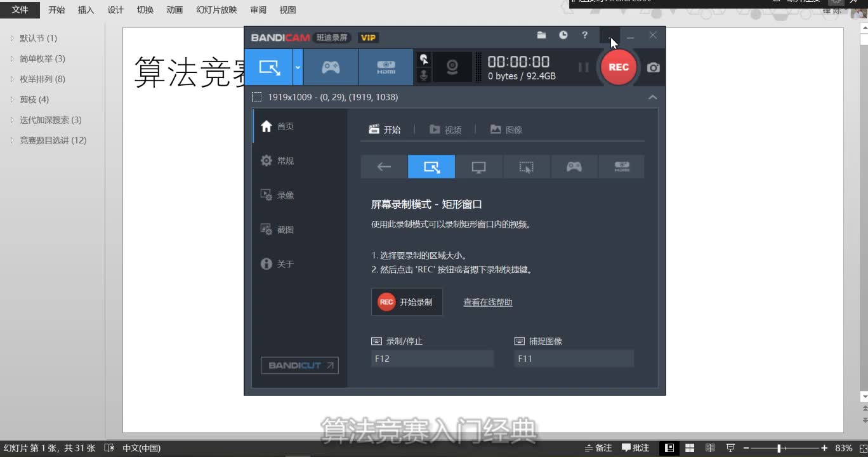Select gamepad mode in mode row
Viewport: 868px width, 457px height.
(x=574, y=167)
